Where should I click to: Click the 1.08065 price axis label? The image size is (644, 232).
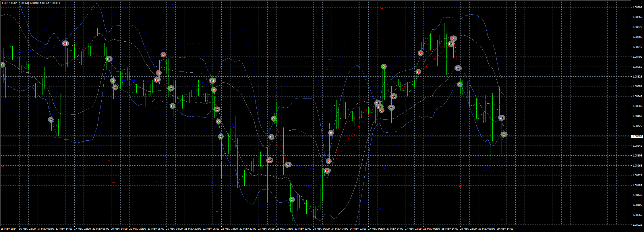(637, 215)
